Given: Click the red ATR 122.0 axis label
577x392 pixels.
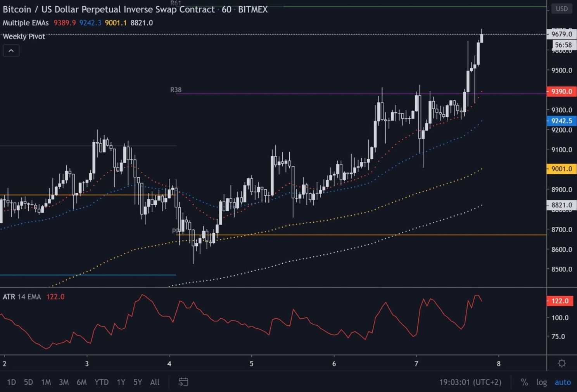Looking at the screenshot, I should [560, 301].
